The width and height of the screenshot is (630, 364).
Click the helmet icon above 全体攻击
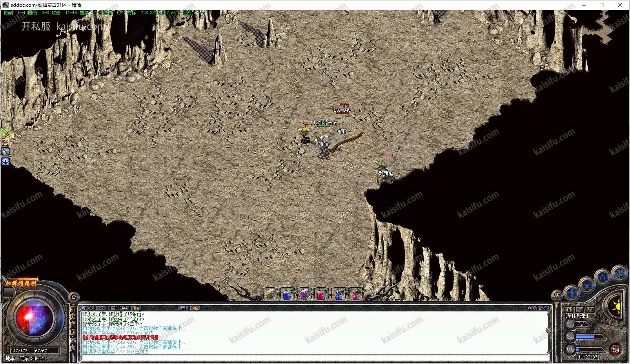(590, 310)
